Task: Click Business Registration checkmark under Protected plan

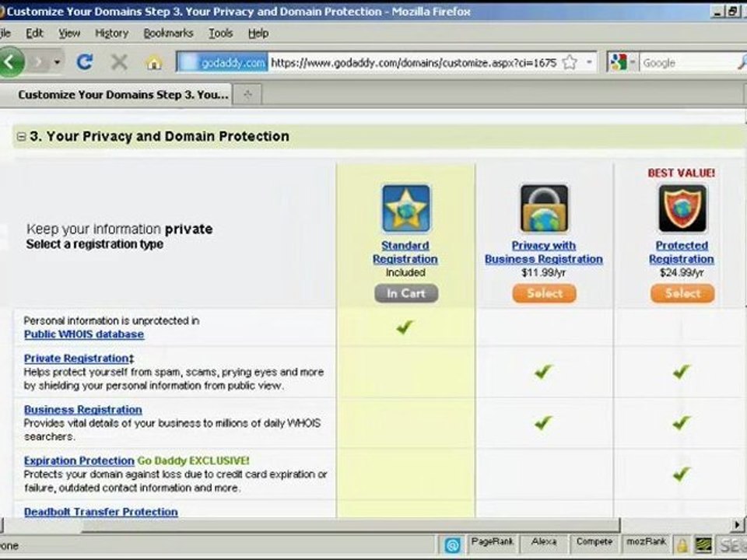Action: (682, 423)
